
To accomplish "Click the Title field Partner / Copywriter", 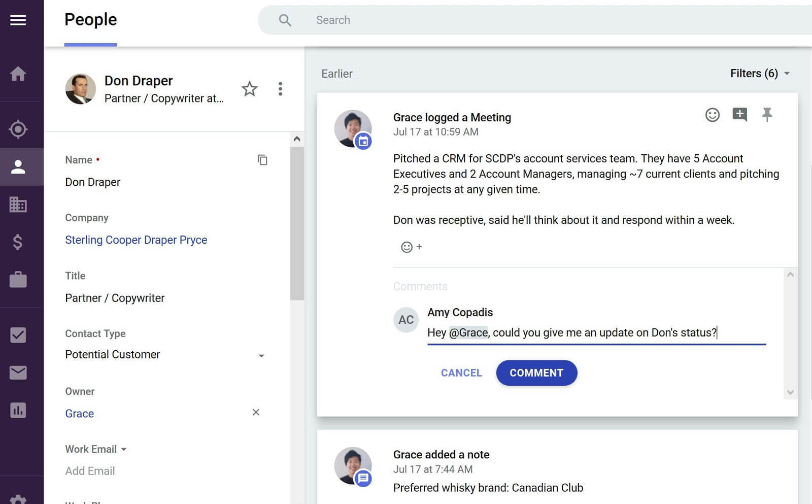I will 115,298.
